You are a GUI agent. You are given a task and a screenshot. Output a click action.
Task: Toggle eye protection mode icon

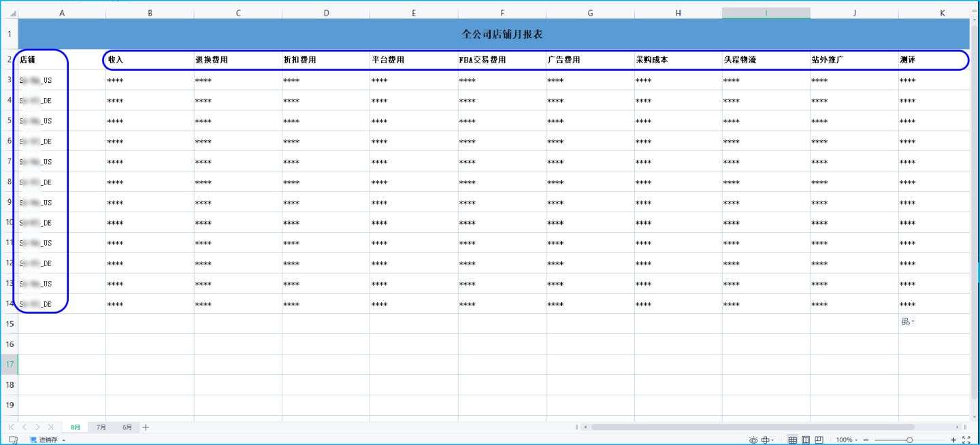753,440
